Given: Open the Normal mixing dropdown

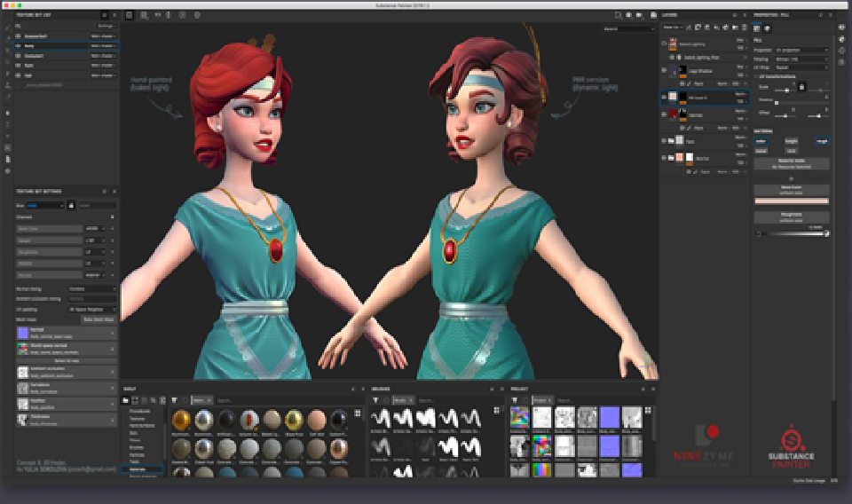Looking at the screenshot, I should pos(92,289).
